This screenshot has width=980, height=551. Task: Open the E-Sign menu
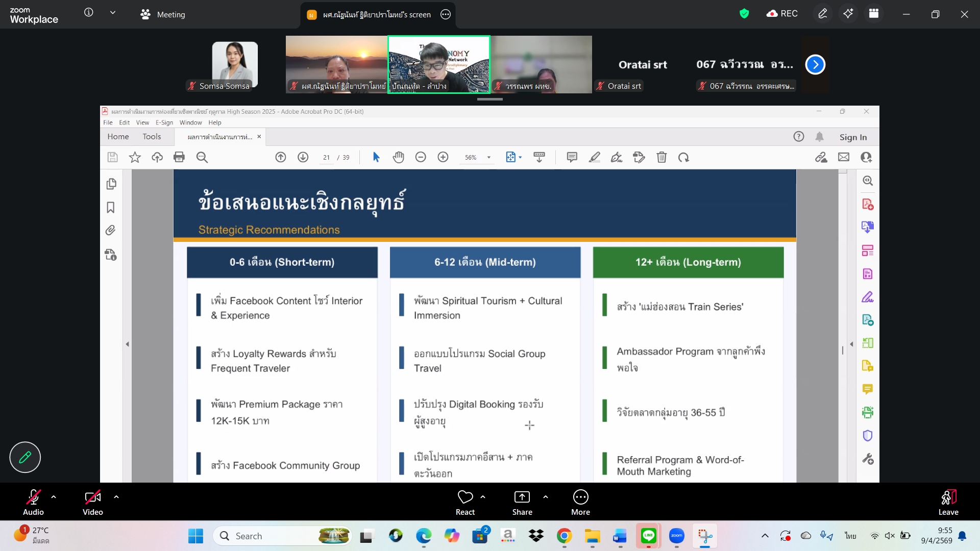(x=164, y=122)
